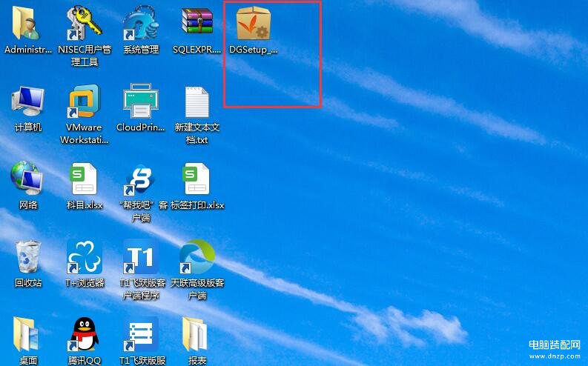Select the 腾讯QQ penguin shortcut icon
The height and width of the screenshot is (366, 588).
click(x=85, y=334)
